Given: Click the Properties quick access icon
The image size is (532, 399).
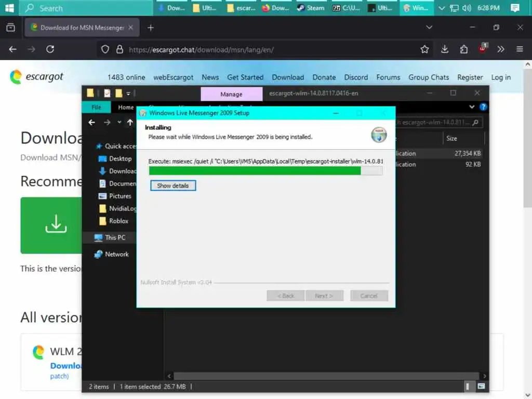Looking at the screenshot, I should point(107,93).
